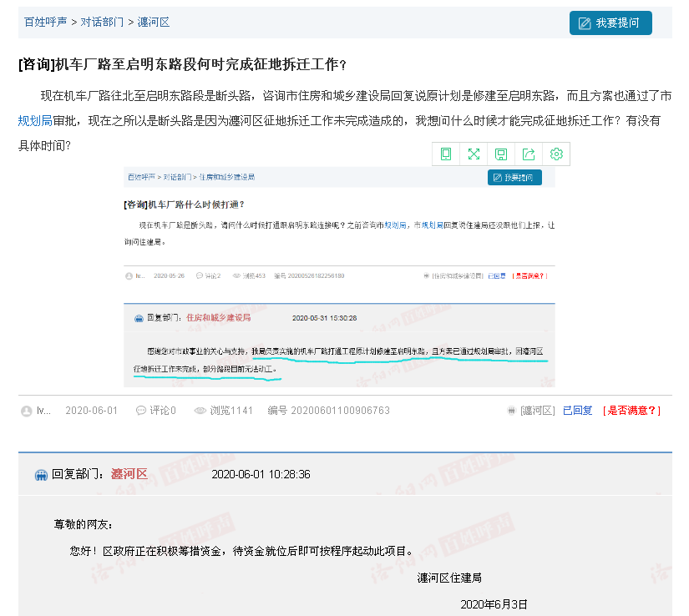Click the user avatar icon beside lv...

pyautogui.click(x=27, y=411)
